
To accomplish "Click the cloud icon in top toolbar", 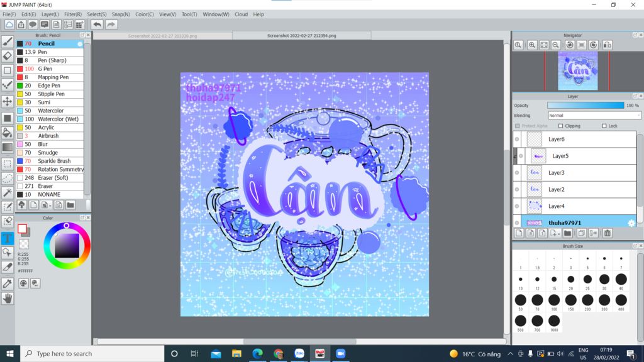I will click(x=9, y=25).
